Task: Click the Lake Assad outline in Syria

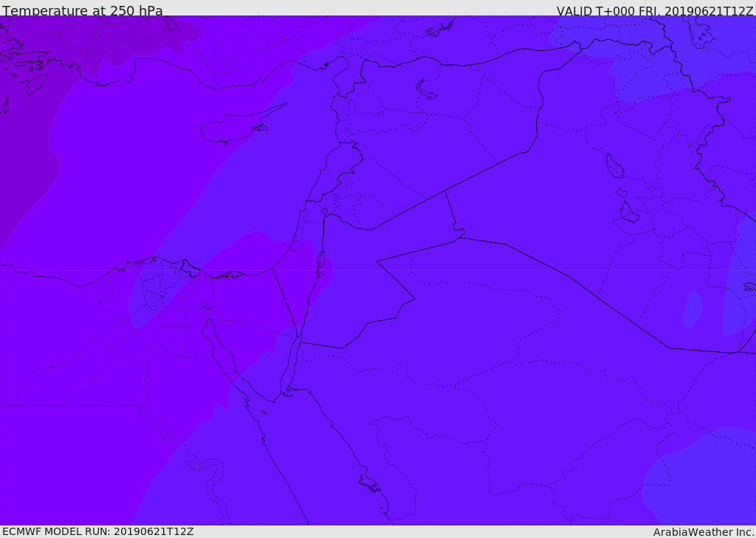Action: [x=425, y=89]
